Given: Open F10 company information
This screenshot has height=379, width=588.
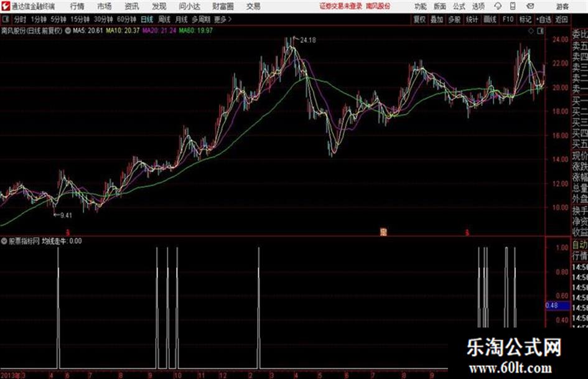Looking at the screenshot, I should pos(508,19).
